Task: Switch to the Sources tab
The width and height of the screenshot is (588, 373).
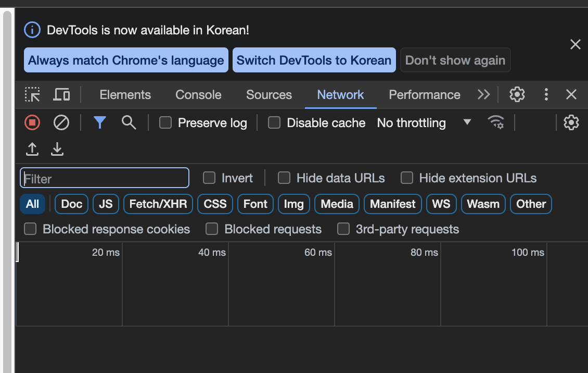Action: 269,95
